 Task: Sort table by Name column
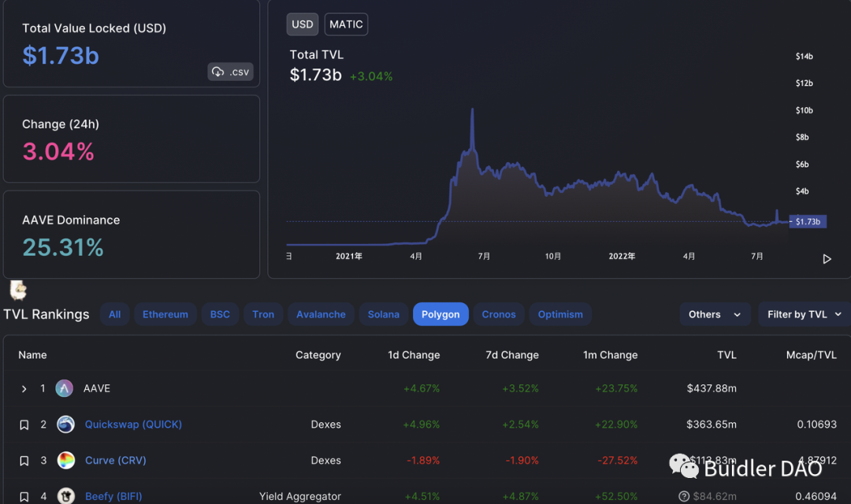click(32, 355)
